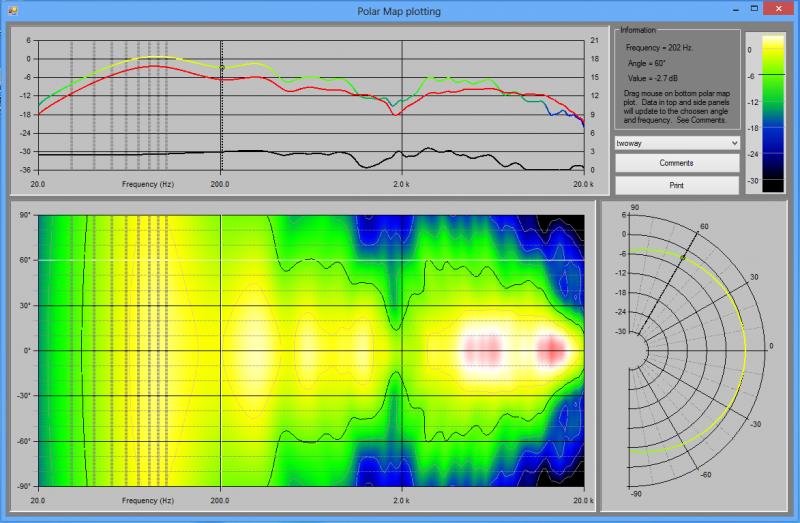Click the Print button
800x523 pixels.
(676, 185)
